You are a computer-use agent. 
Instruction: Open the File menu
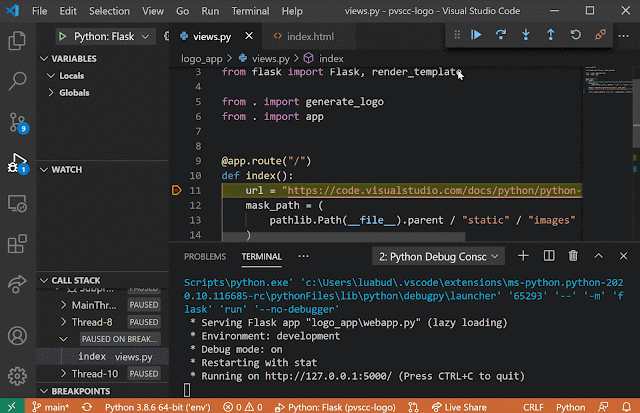[40, 11]
